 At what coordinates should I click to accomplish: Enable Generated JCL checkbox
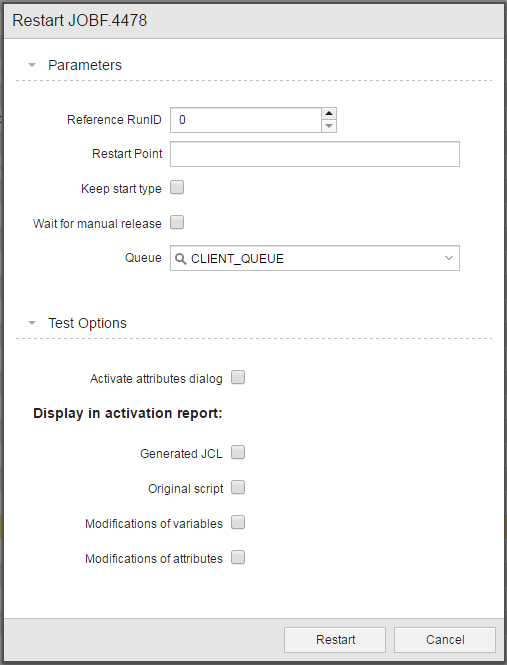point(238,453)
